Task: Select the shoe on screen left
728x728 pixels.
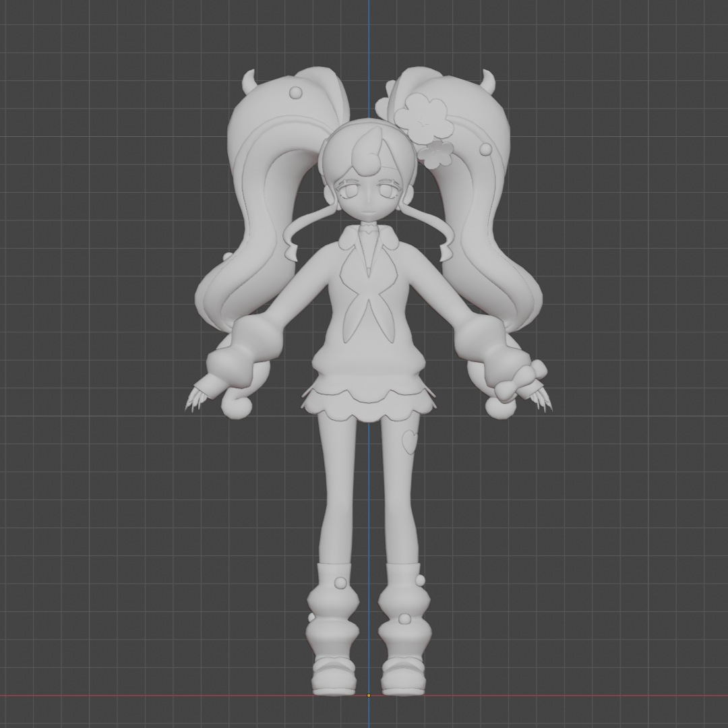Action: click(x=334, y=676)
